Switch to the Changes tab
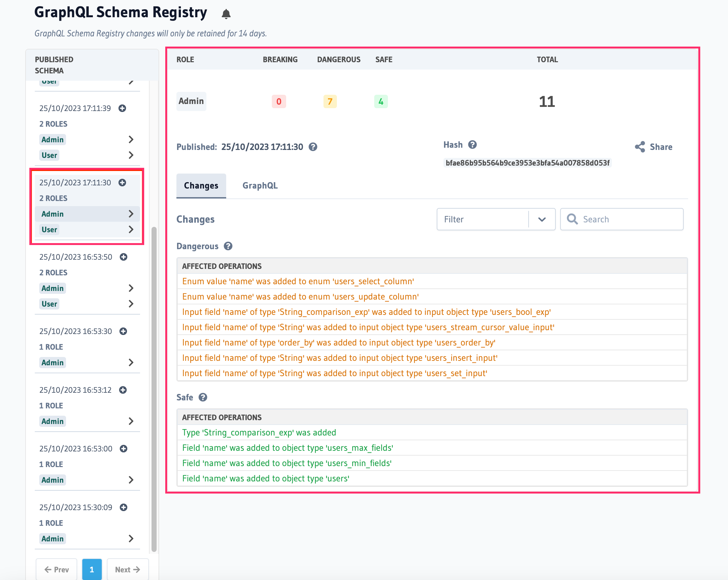 201,185
